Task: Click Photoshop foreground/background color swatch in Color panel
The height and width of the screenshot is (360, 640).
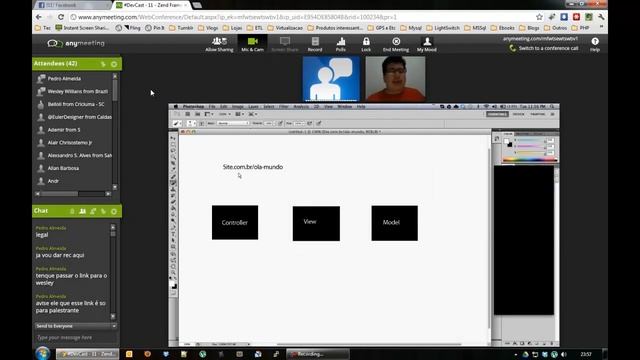Action: click(508, 142)
